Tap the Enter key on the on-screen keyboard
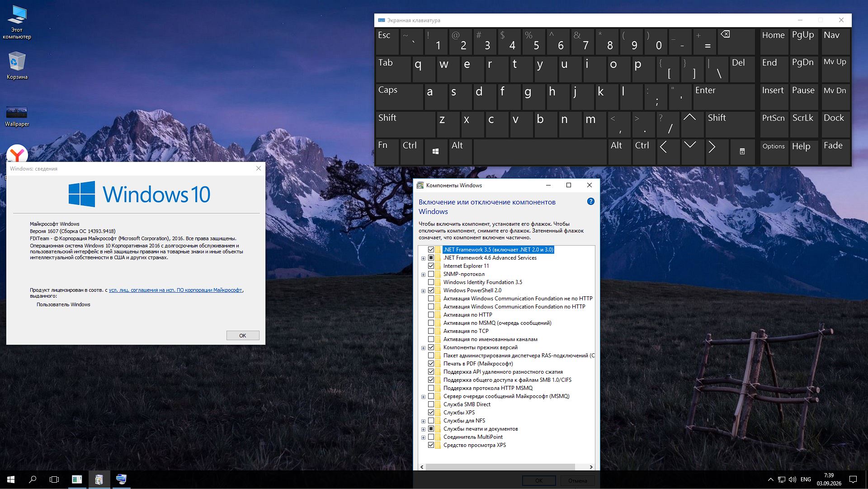The height and width of the screenshot is (489, 868). pos(724,96)
